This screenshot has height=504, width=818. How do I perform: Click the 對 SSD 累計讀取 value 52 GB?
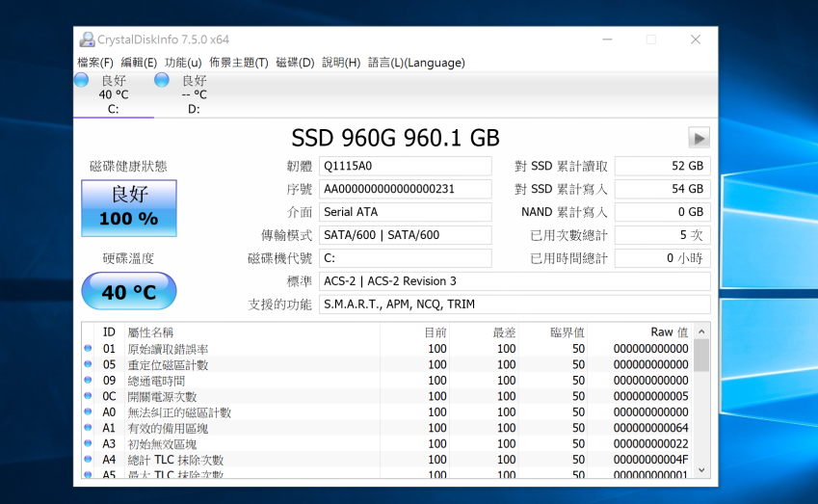click(x=663, y=166)
